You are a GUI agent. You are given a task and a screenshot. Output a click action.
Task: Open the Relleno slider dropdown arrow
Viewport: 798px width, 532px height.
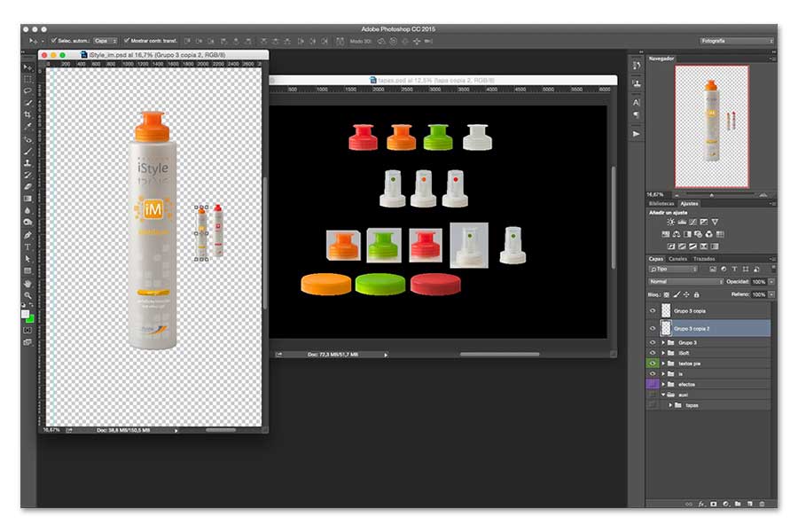pos(772,294)
